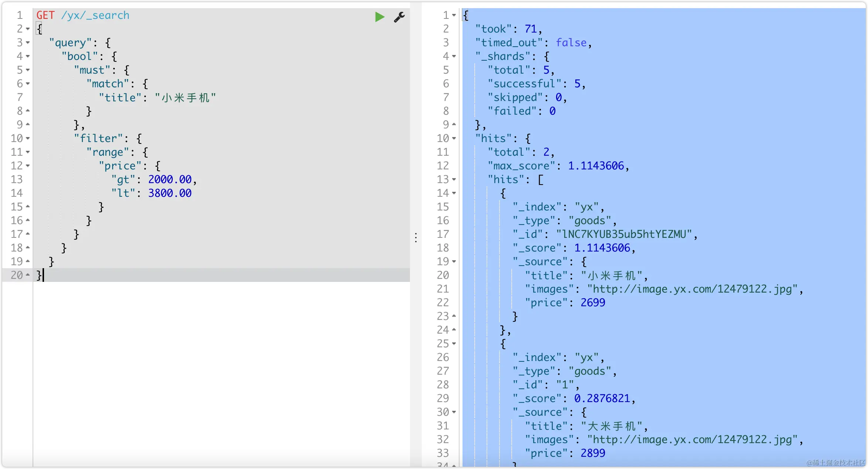
Task: Collapse the "filter" section at line 10
Action: click(x=28, y=139)
